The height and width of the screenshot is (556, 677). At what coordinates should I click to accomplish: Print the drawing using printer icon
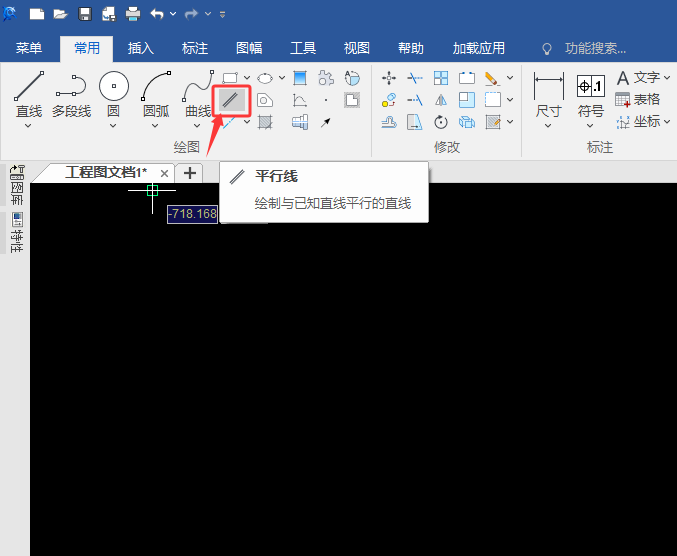tap(133, 14)
